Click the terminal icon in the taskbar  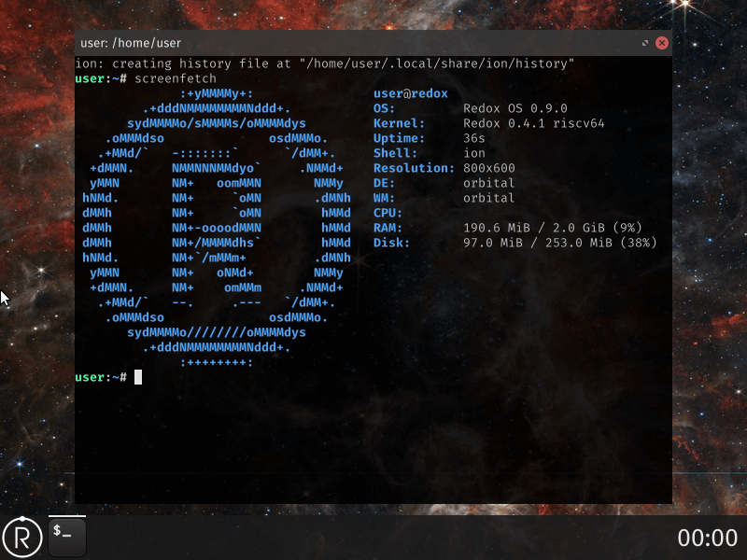(x=67, y=536)
